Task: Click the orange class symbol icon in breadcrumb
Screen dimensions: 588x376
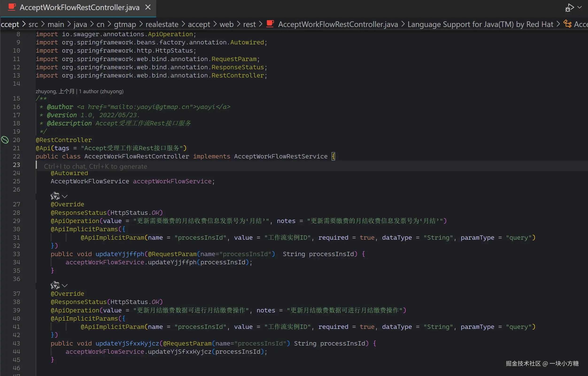Action: 567,24
